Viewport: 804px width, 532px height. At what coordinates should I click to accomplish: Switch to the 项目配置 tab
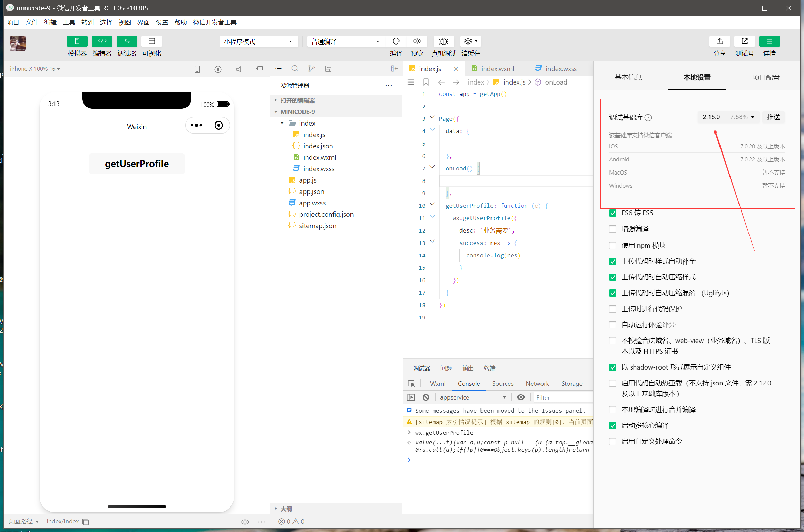point(765,77)
